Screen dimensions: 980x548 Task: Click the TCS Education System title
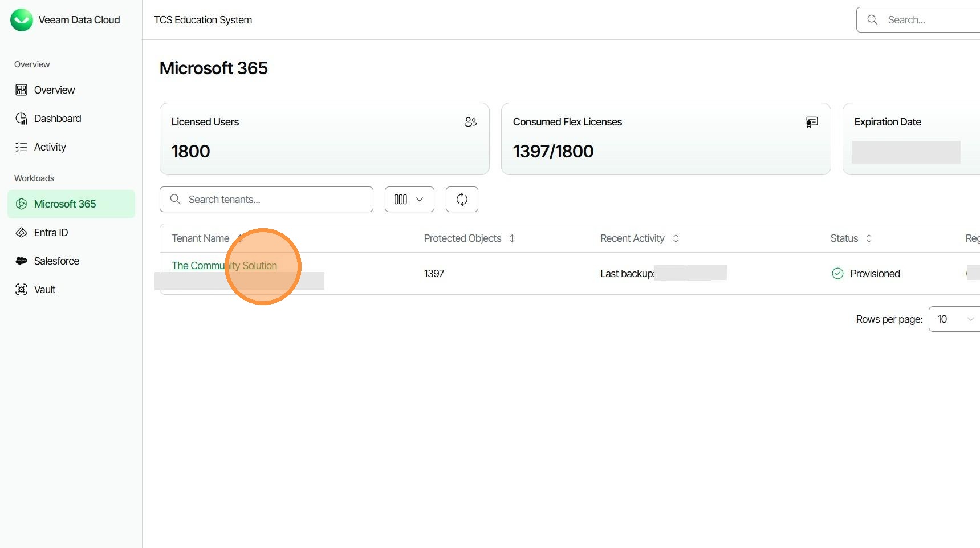[203, 20]
